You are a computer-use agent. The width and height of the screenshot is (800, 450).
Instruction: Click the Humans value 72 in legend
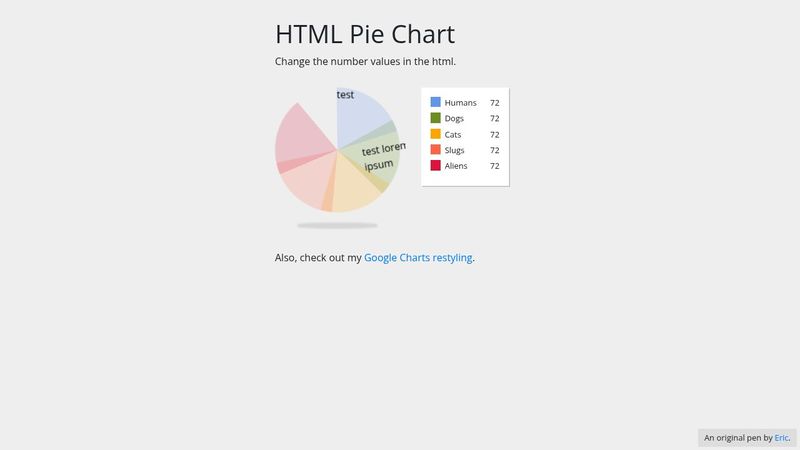(x=494, y=102)
